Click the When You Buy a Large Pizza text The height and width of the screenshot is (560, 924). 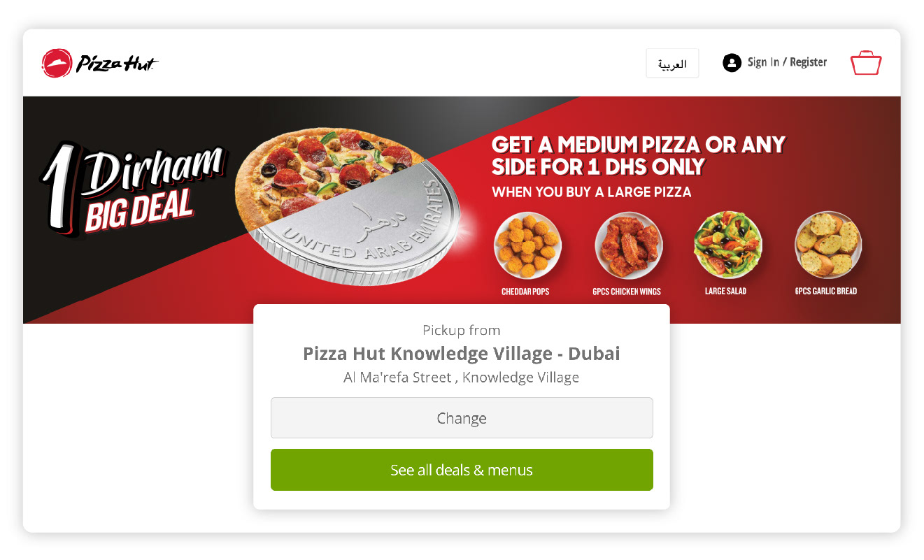(x=592, y=192)
